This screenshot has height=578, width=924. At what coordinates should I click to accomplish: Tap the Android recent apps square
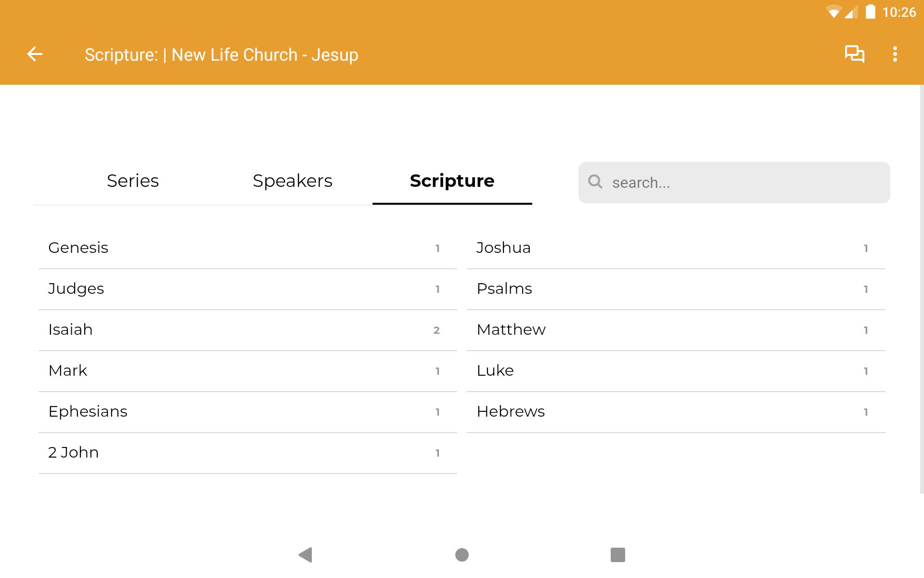[617, 555]
